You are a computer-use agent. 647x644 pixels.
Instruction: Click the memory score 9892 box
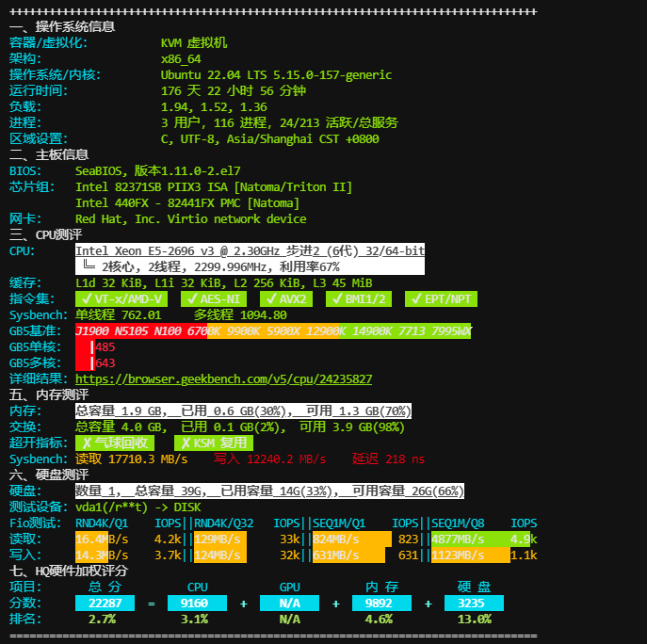(x=381, y=604)
